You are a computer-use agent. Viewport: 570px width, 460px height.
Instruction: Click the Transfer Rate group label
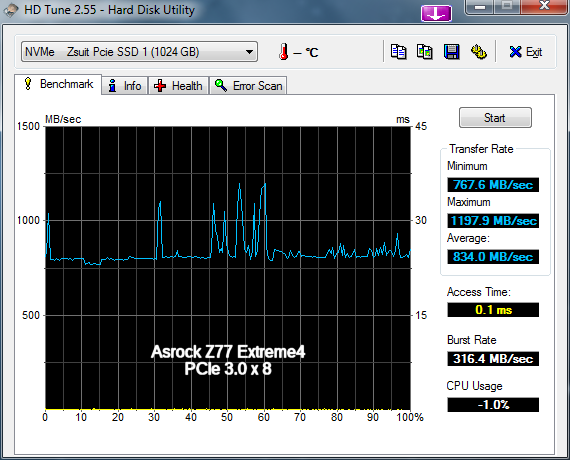481,149
